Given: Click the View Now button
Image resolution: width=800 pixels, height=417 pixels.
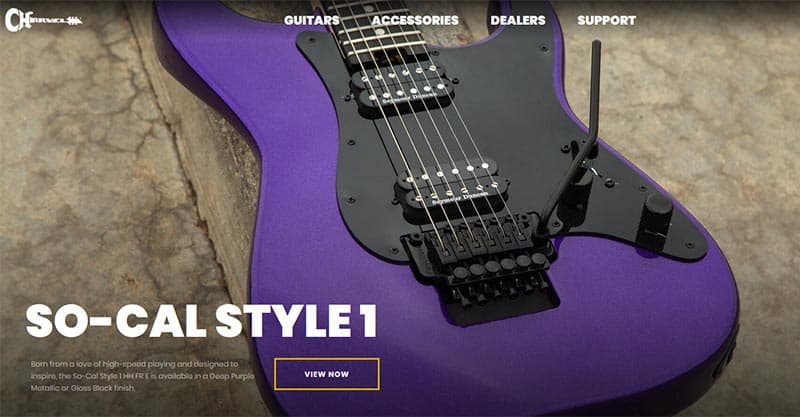Looking at the screenshot, I should (327, 374).
